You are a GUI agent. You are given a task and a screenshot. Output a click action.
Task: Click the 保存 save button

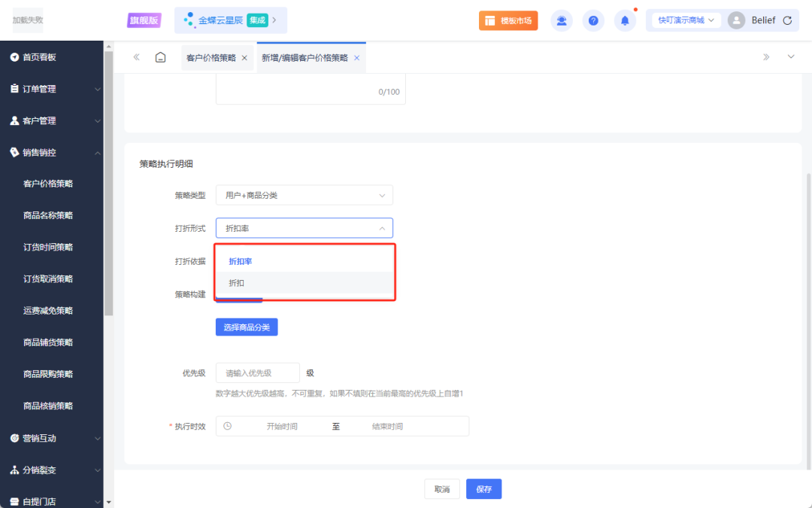[x=483, y=488]
